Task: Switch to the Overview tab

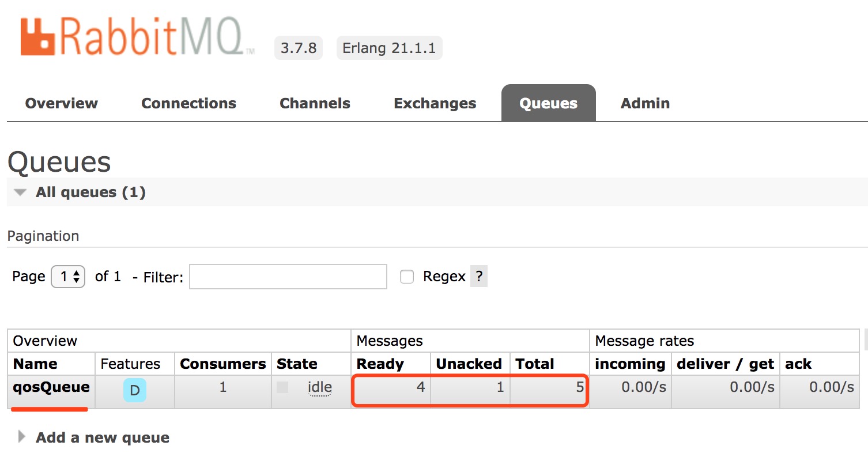Action: click(61, 104)
